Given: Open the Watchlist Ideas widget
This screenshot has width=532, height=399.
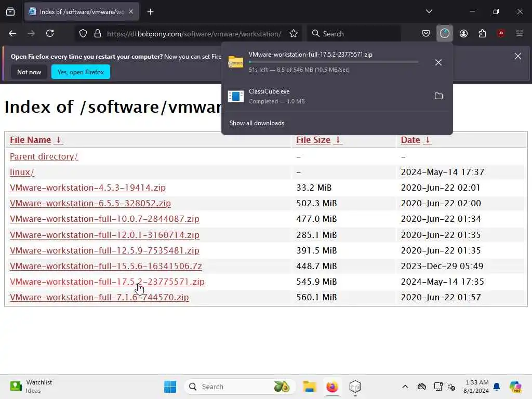Looking at the screenshot, I should pyautogui.click(x=31, y=387).
